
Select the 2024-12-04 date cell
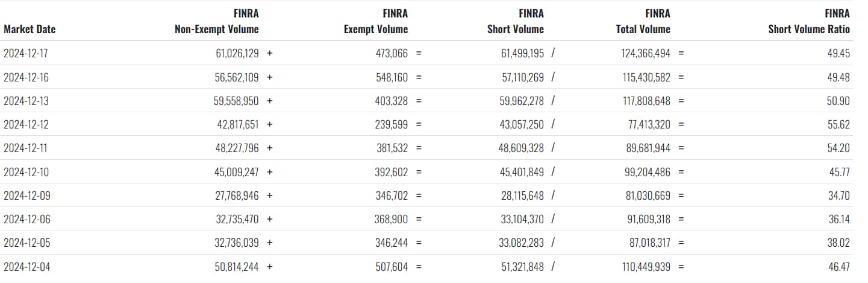pos(27,267)
